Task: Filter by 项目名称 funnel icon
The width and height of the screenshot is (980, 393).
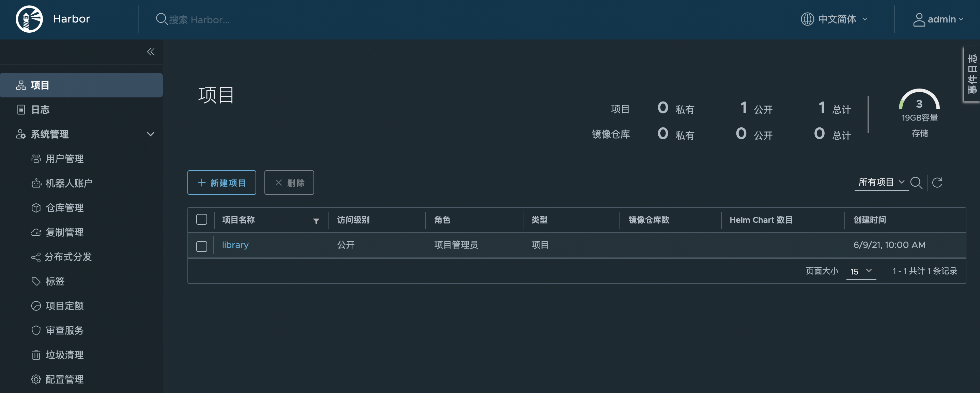Action: coord(316,221)
